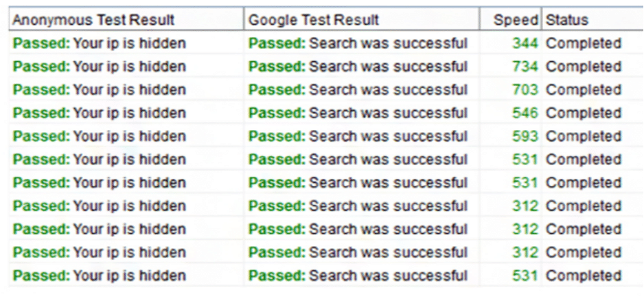Click anonymous result in the 703 speed row
This screenshot has height=297, width=644.
(x=100, y=90)
